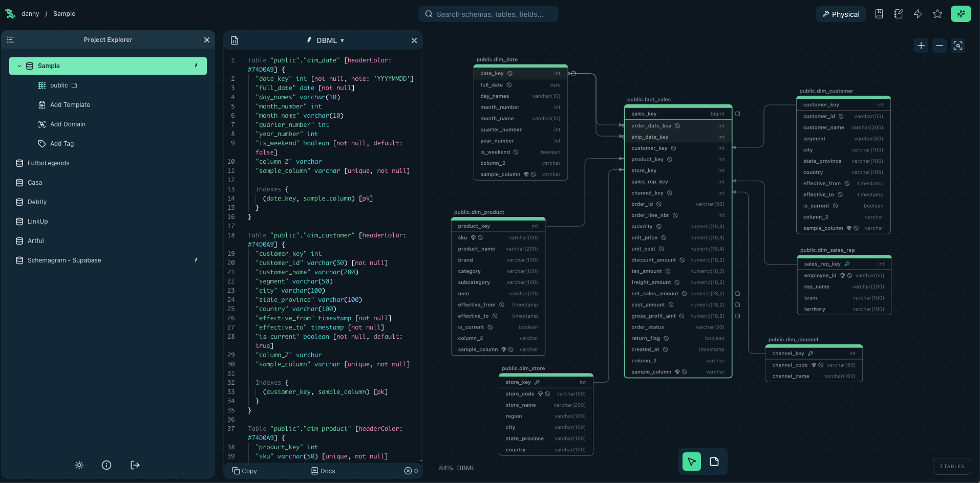The width and height of the screenshot is (980, 483).
Task: Click the Copy button in DBML panel
Action: click(244, 471)
